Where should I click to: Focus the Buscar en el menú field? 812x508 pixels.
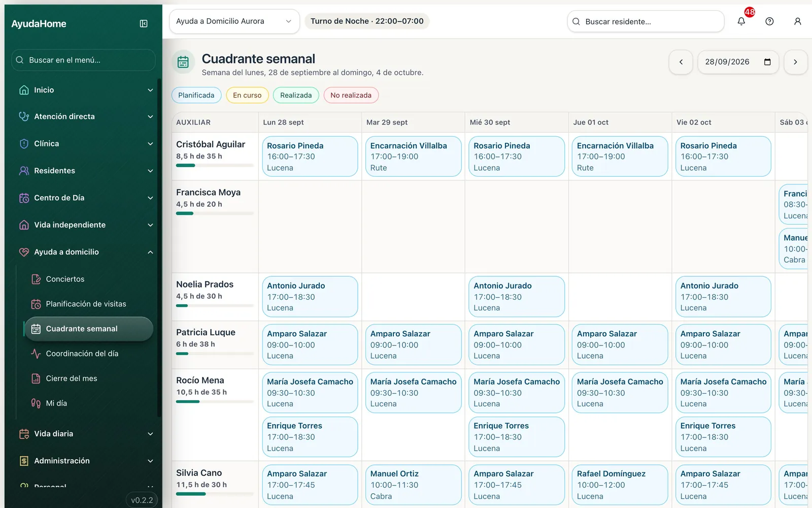[83, 60]
